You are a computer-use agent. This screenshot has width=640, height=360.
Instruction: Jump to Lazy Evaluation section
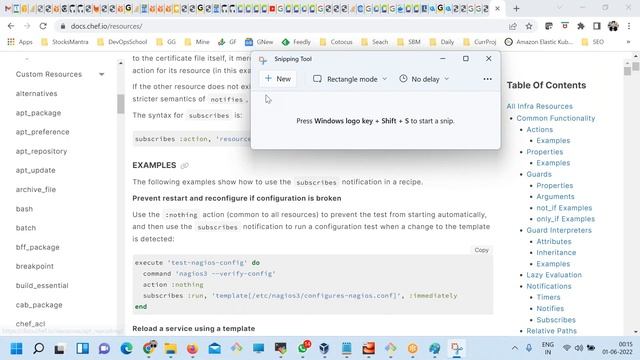click(x=554, y=275)
